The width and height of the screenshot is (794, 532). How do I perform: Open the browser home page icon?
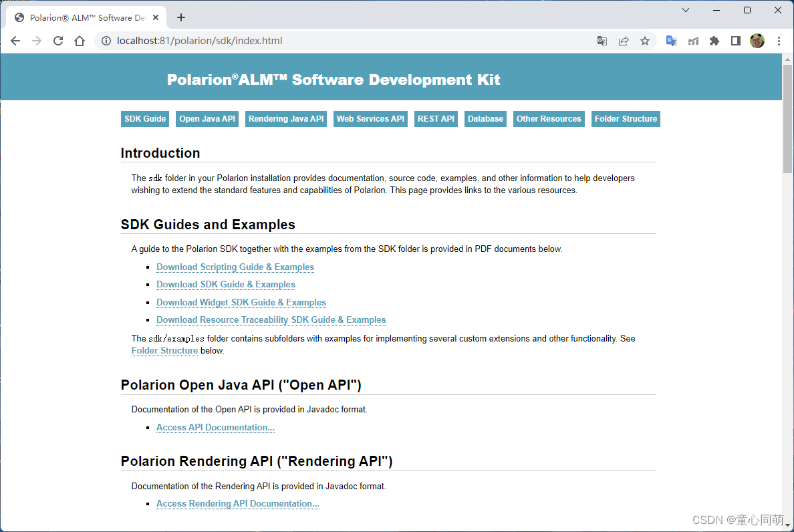80,41
